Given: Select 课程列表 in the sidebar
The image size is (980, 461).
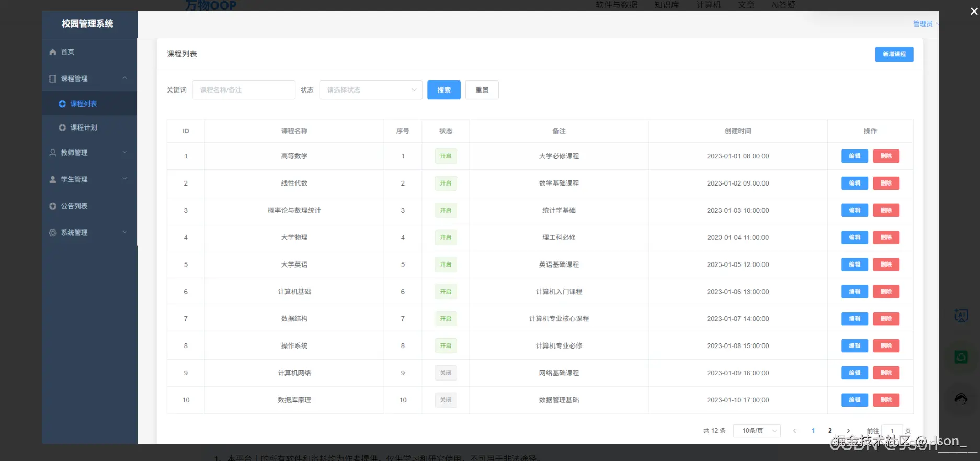Looking at the screenshot, I should [89, 104].
